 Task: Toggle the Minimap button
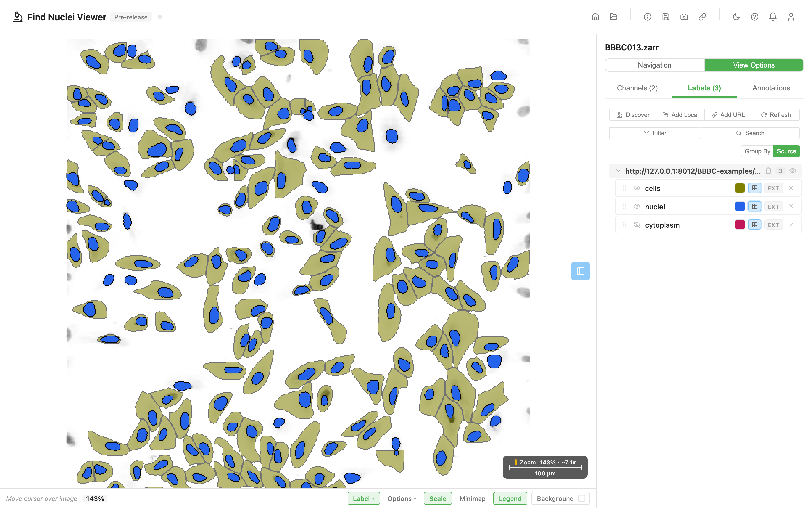click(472, 498)
